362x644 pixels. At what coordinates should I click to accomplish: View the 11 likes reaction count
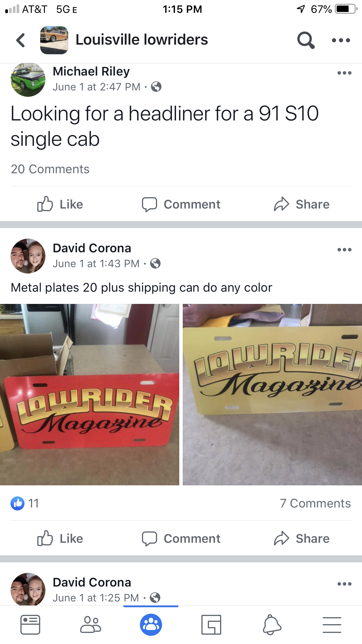tap(25, 503)
